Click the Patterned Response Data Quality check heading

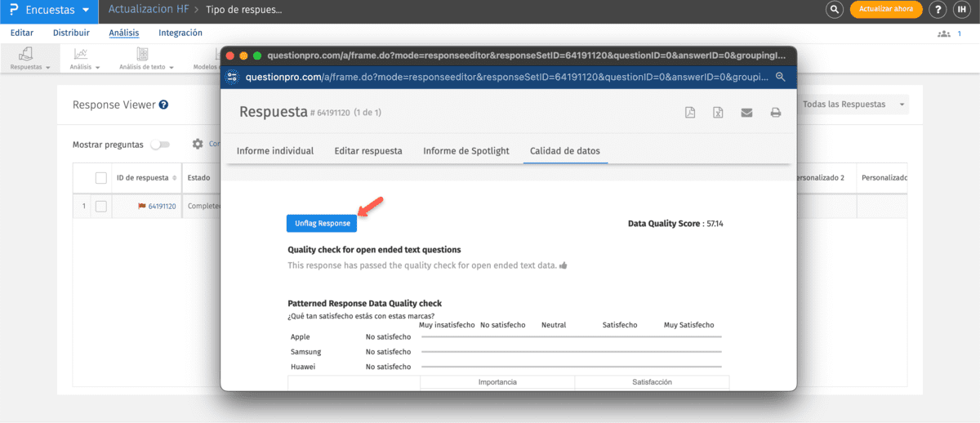(365, 304)
